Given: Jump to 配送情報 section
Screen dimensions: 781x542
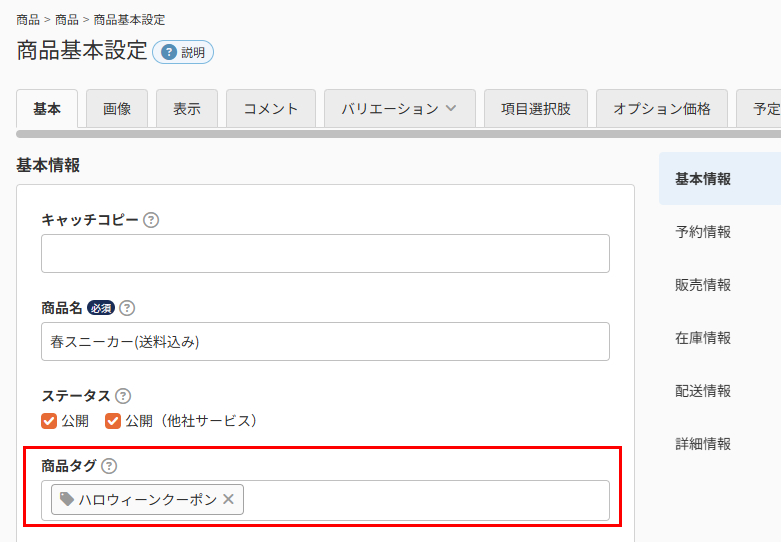Looking at the screenshot, I should (x=703, y=391).
